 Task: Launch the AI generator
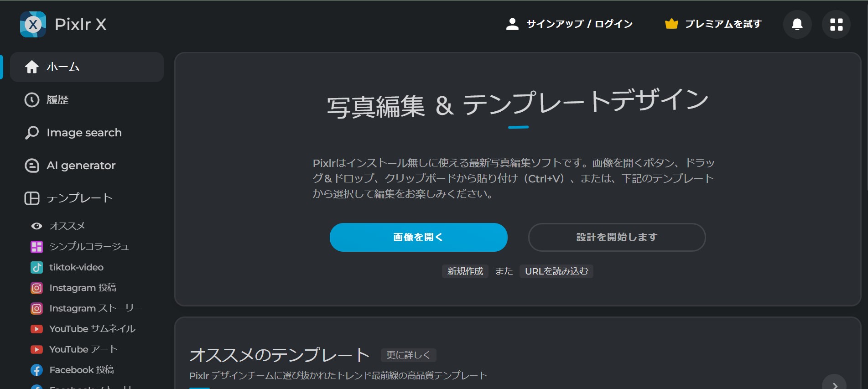pyautogui.click(x=81, y=166)
